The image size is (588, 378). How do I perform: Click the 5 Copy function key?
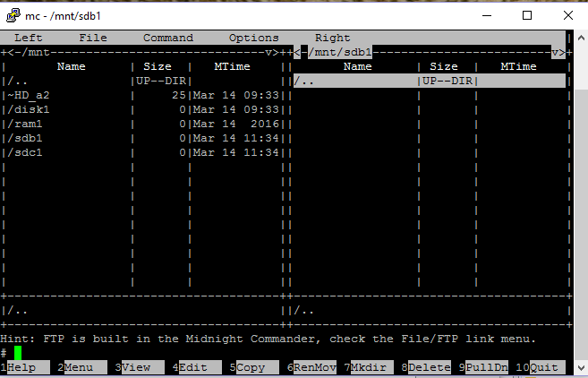tap(254, 367)
